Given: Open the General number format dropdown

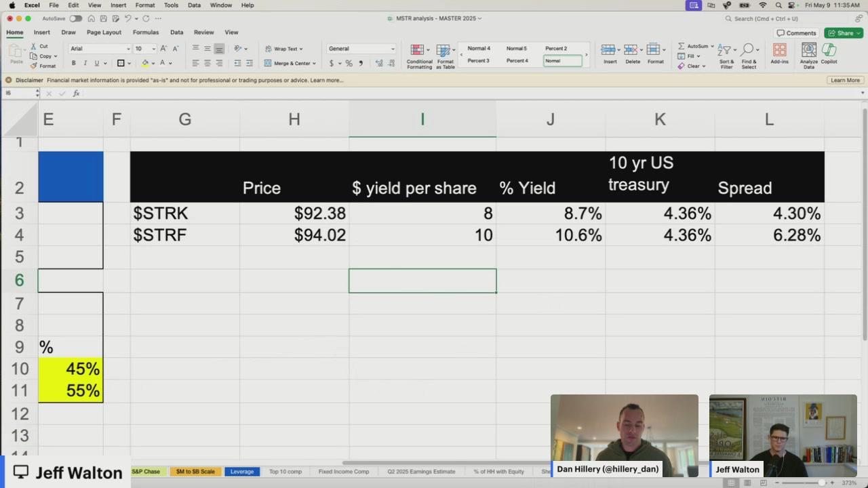Looking at the screenshot, I should pos(392,49).
